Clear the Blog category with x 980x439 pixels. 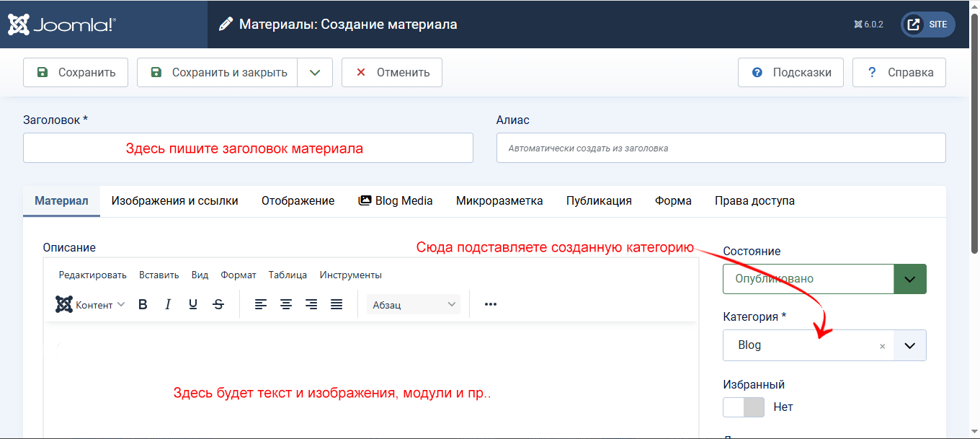pos(882,346)
